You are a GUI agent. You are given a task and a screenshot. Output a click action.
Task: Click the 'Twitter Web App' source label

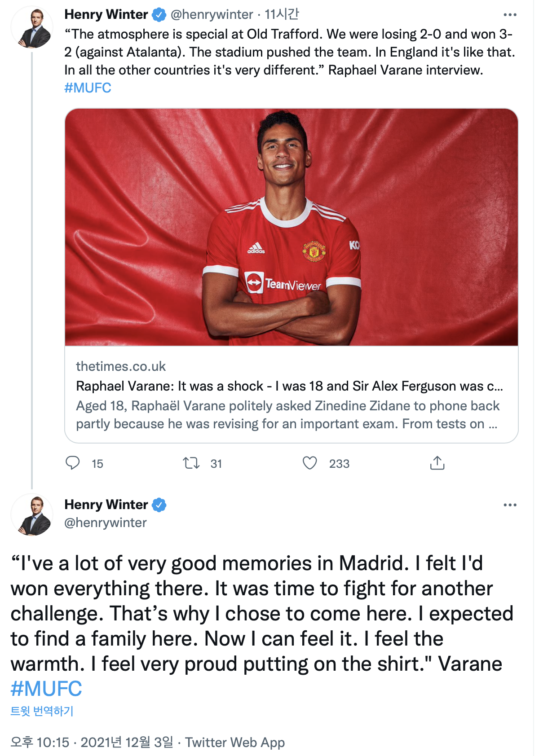point(235,742)
